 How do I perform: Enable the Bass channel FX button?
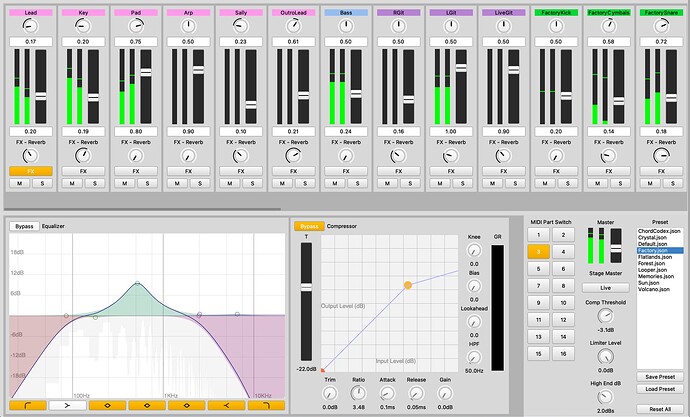(x=346, y=171)
